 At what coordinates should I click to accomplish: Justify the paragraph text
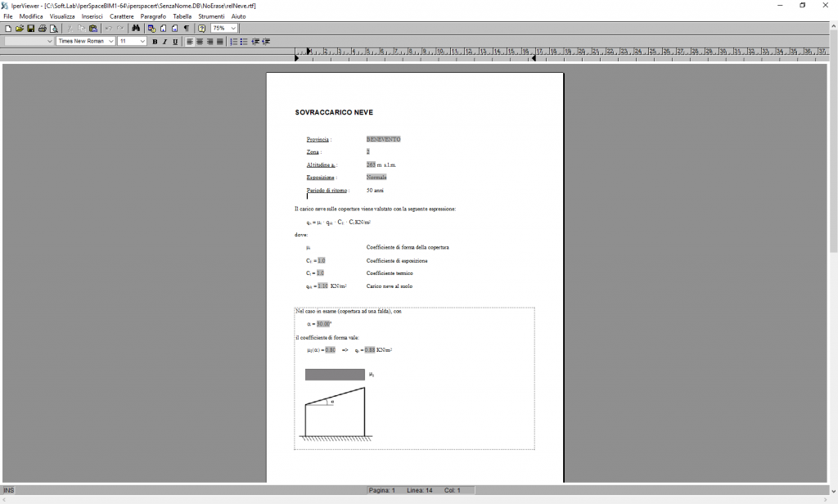[219, 41]
